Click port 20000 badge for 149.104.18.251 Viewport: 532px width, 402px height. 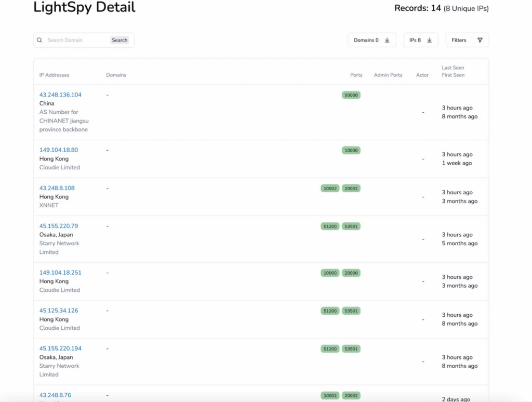pos(351,273)
